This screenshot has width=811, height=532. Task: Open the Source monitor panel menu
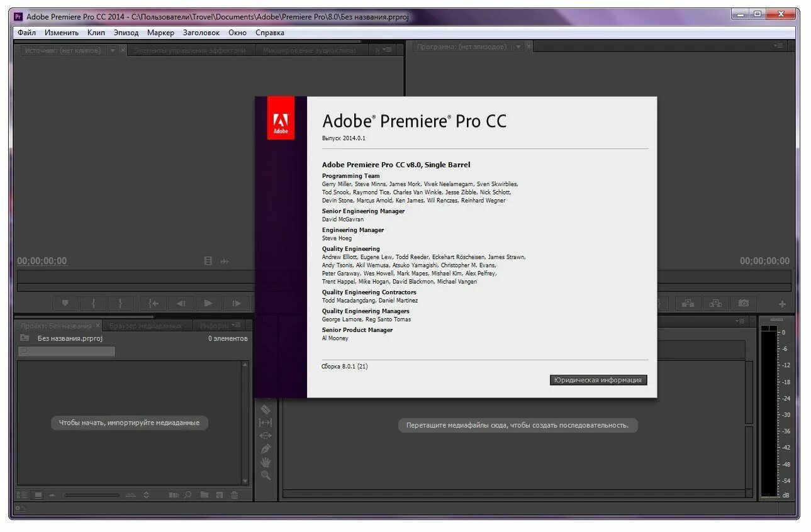(x=387, y=50)
